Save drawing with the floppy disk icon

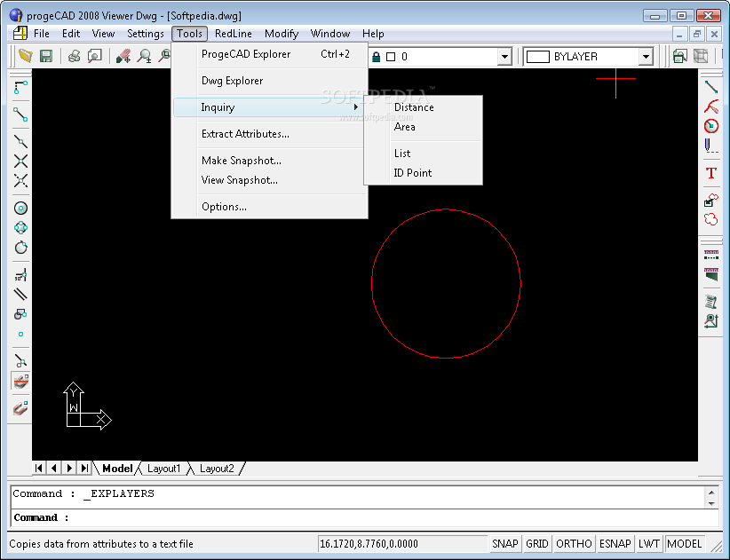pos(45,56)
